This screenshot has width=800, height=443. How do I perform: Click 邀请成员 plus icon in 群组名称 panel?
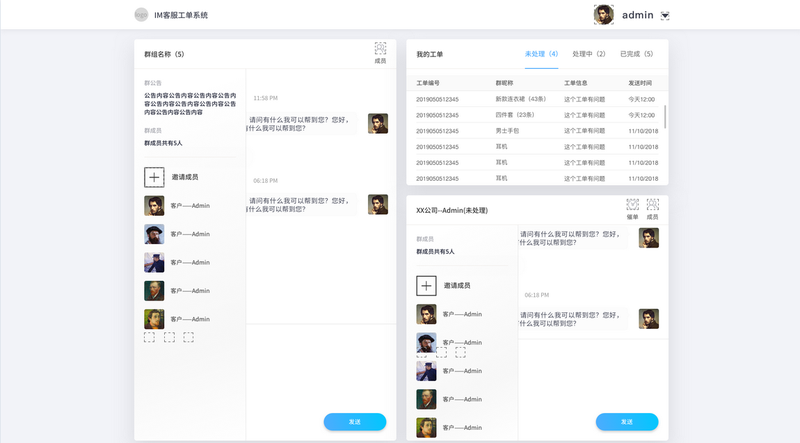point(154,177)
